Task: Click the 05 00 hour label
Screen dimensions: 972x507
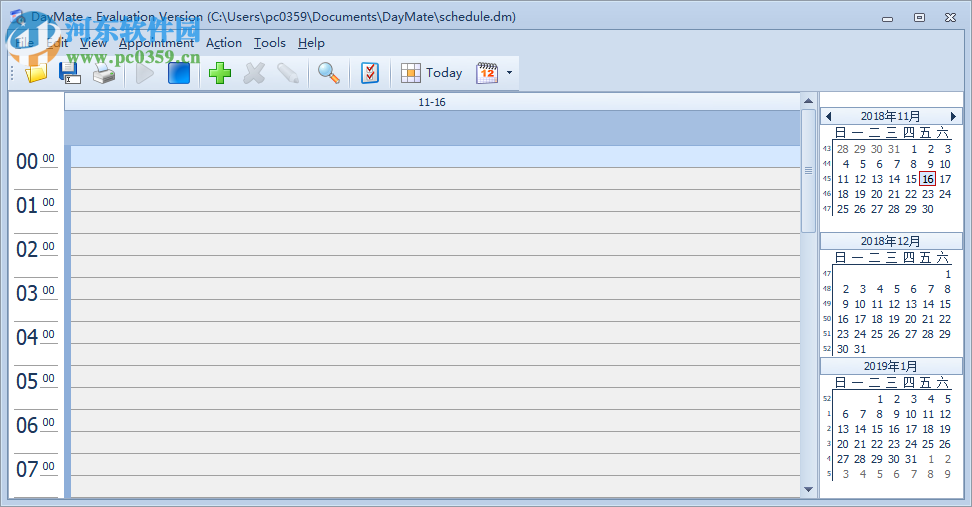Action: 35,381
